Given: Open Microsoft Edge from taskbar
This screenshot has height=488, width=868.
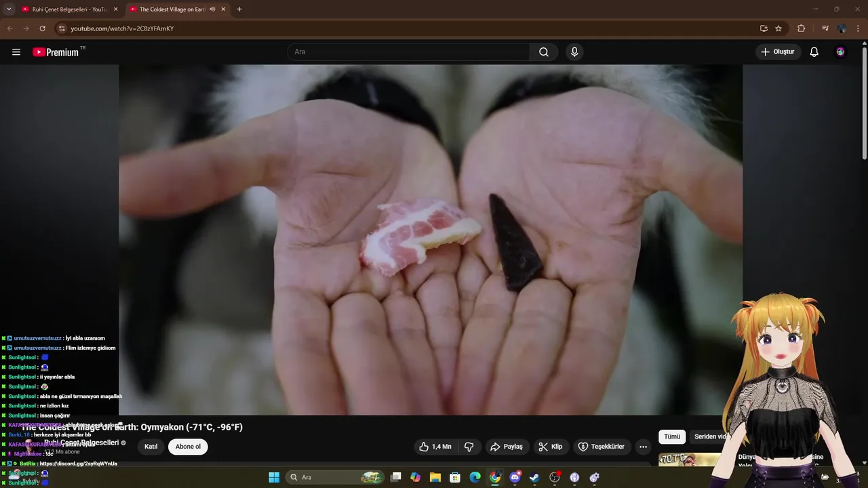Looking at the screenshot, I should (475, 477).
